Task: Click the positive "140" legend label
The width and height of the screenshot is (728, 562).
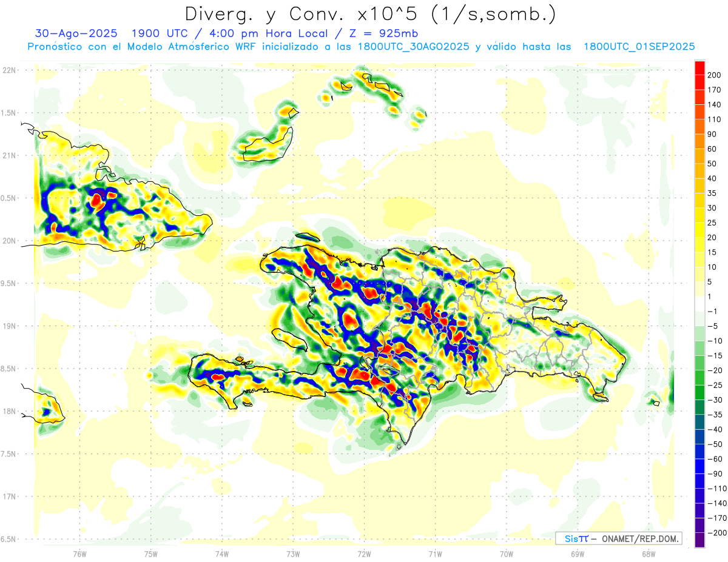Action: point(715,105)
